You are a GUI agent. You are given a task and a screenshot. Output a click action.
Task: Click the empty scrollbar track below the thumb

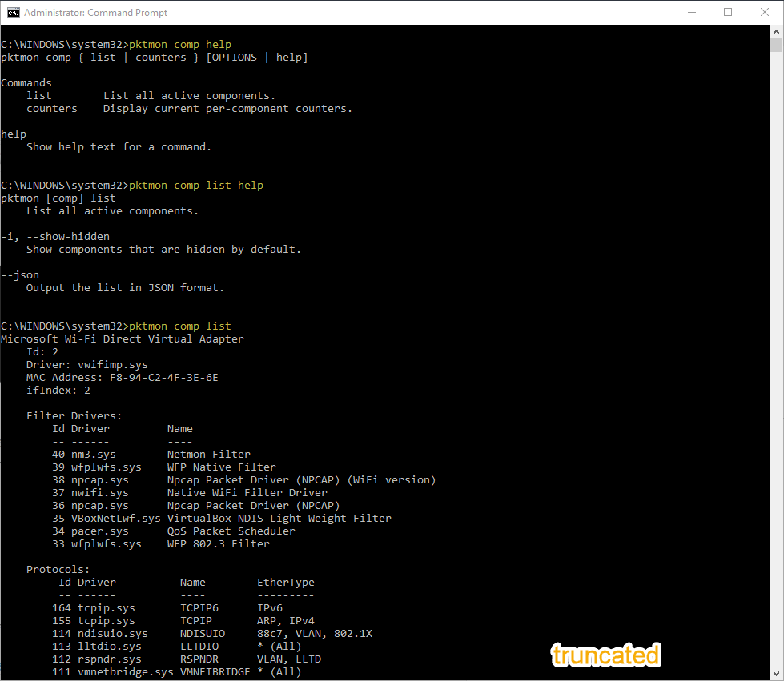[776, 360]
